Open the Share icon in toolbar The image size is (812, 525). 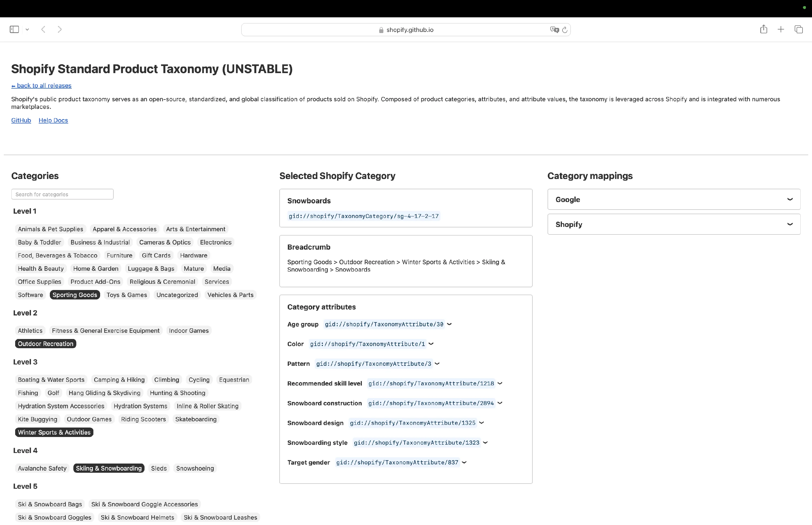tap(764, 29)
